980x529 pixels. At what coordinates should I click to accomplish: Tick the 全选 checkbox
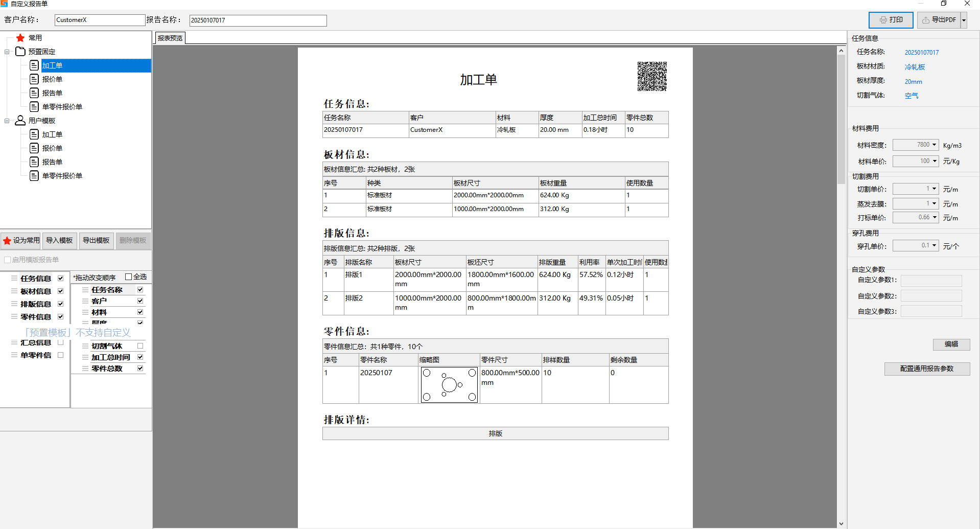click(129, 277)
